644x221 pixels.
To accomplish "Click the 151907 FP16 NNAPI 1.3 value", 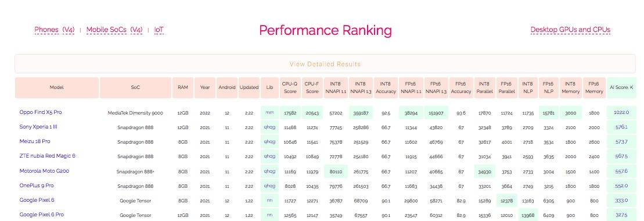I will 436,112.
